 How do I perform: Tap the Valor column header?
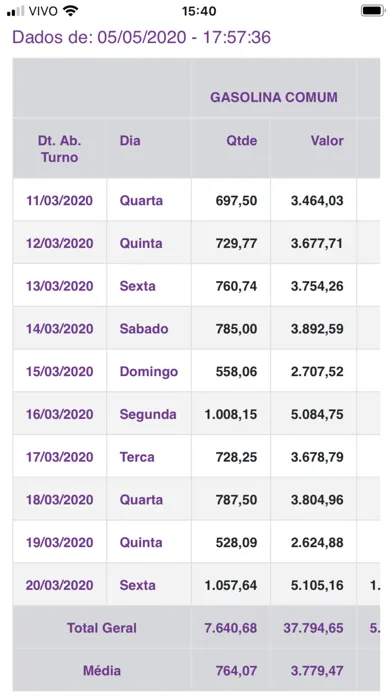(327, 141)
